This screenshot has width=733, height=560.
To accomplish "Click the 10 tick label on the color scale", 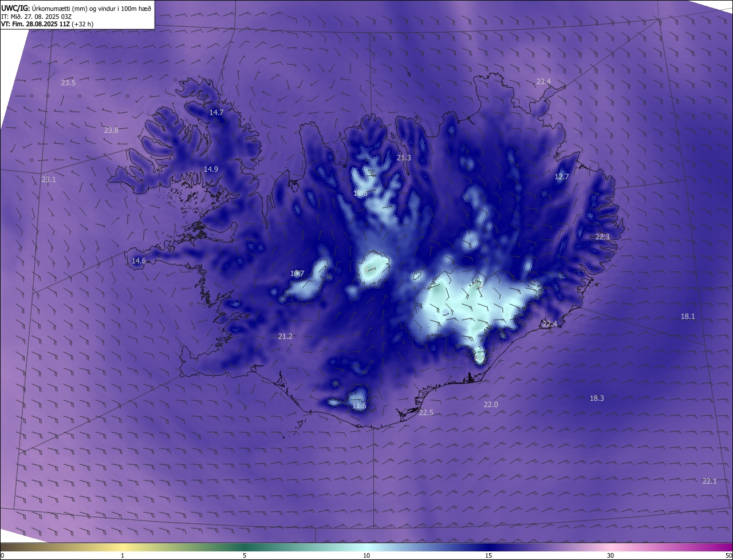I will click(x=366, y=556).
